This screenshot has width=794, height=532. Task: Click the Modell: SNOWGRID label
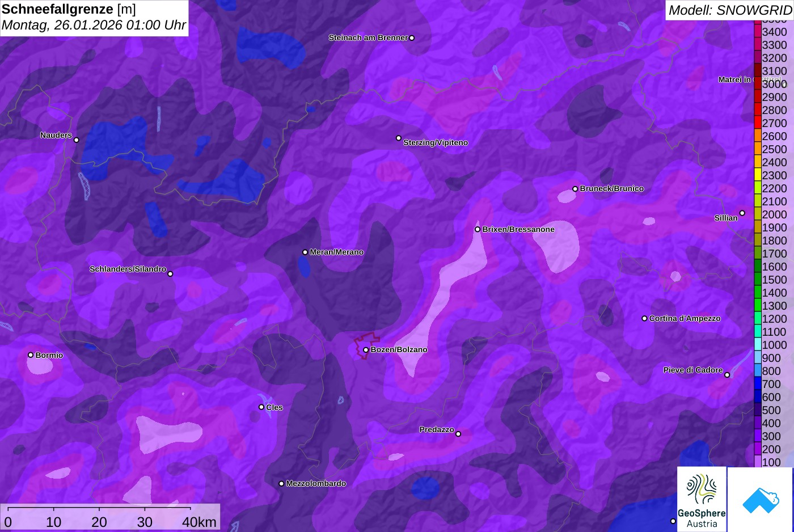pos(730,10)
